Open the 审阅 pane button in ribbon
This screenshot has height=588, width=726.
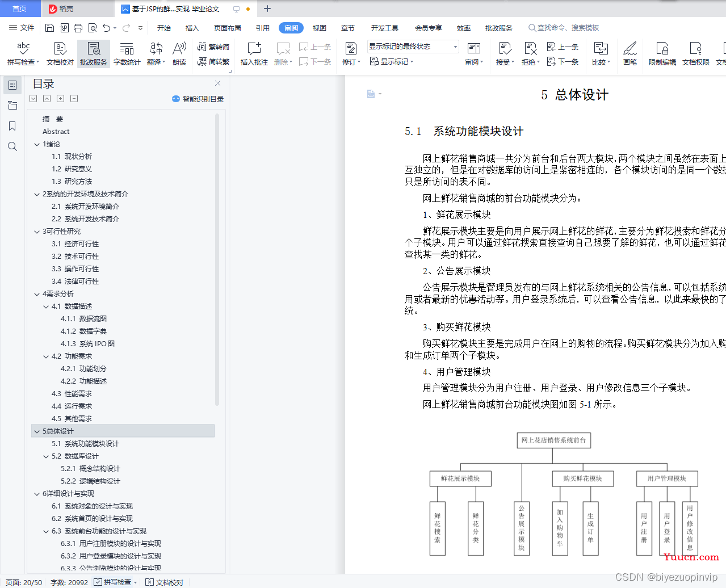[474, 54]
